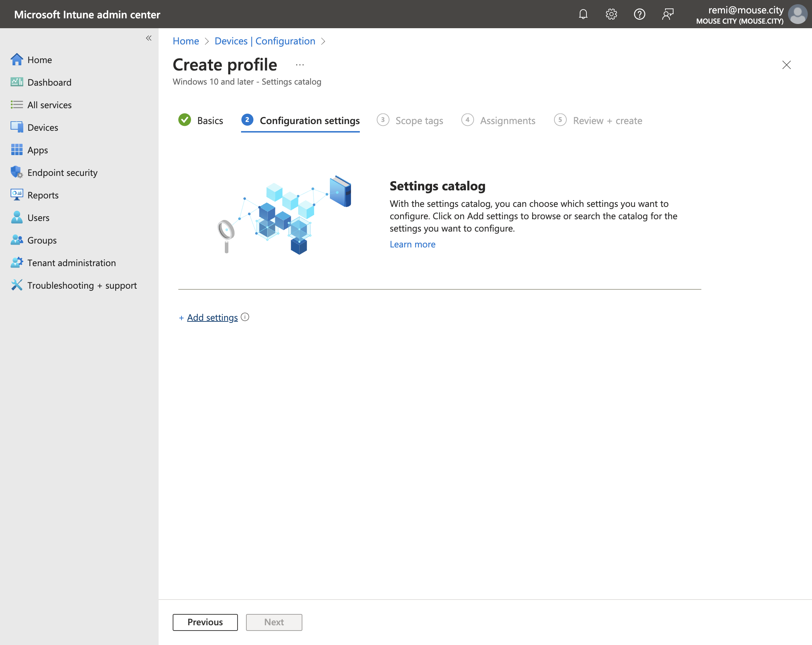Click the Home house icon in the sidebar
Image resolution: width=812 pixels, height=645 pixels.
pyautogui.click(x=17, y=60)
